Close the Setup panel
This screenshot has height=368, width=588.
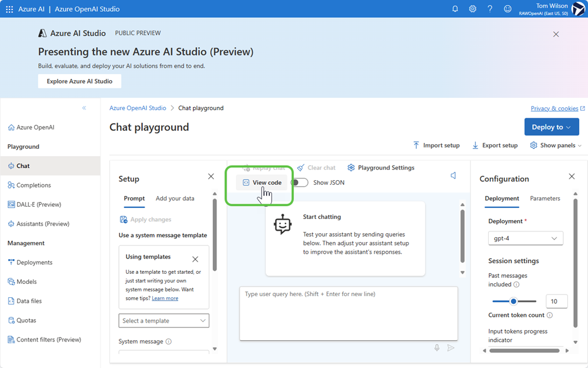211,177
